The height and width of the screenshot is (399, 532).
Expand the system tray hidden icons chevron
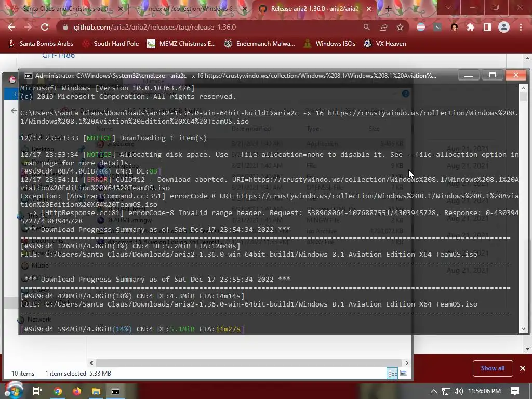434,391
